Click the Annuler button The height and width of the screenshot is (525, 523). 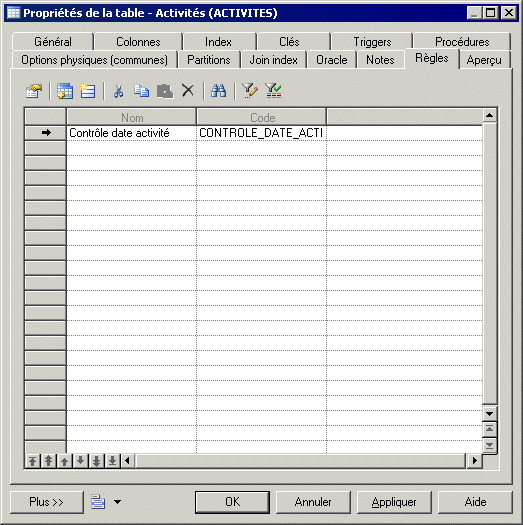[313, 502]
